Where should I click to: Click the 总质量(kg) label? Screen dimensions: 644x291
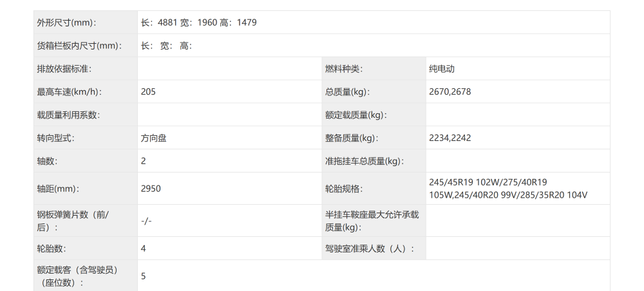click(x=348, y=92)
